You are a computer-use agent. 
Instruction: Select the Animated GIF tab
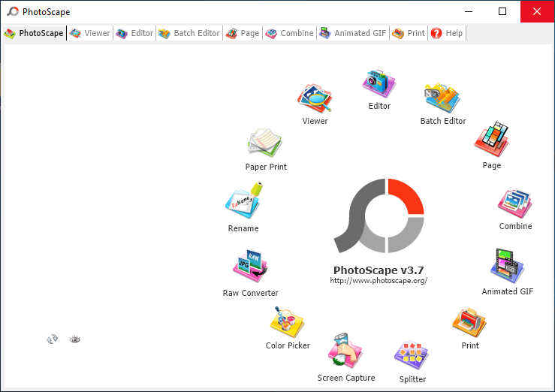[354, 33]
